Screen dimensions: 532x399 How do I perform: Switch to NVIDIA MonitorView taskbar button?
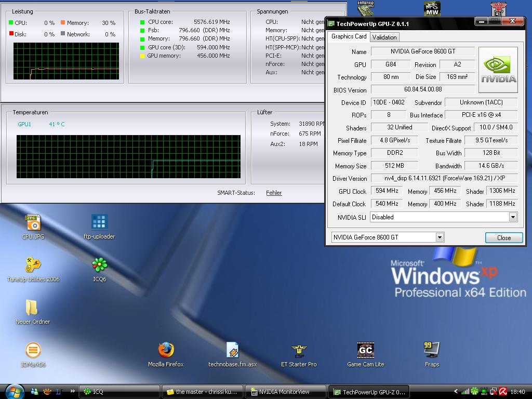(x=285, y=392)
